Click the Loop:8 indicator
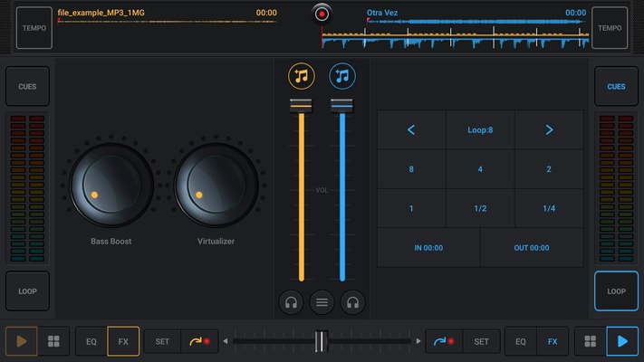 pos(480,129)
